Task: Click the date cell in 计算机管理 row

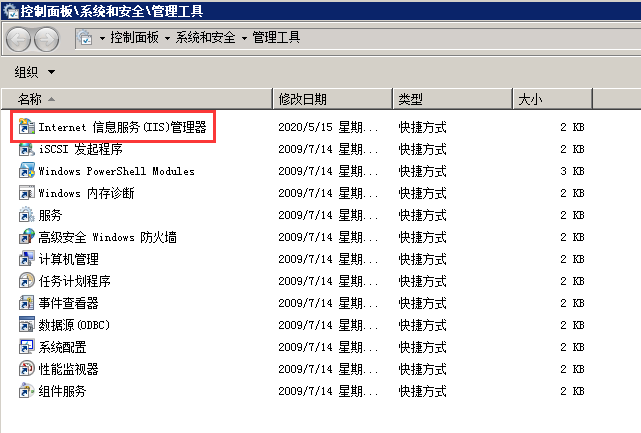Action: [x=328, y=260]
